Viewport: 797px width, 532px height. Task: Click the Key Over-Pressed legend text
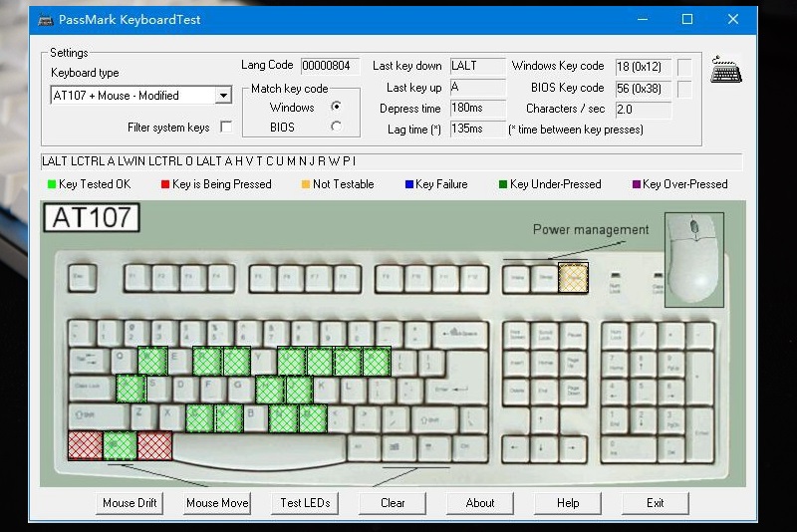684,184
